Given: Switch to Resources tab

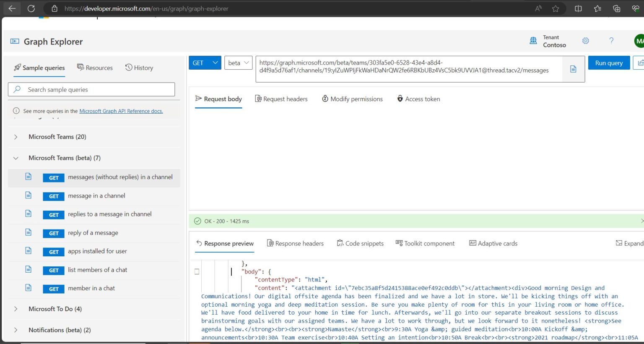Looking at the screenshot, I should [x=95, y=68].
